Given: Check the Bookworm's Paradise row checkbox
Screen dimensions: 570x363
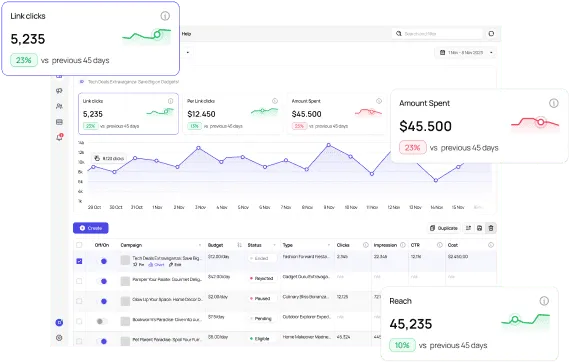Looking at the screenshot, I should (79, 321).
